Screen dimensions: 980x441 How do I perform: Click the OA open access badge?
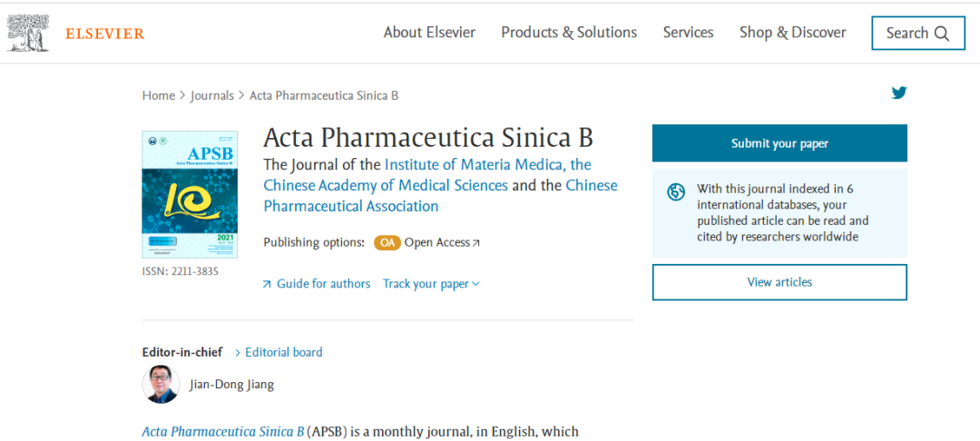point(387,242)
